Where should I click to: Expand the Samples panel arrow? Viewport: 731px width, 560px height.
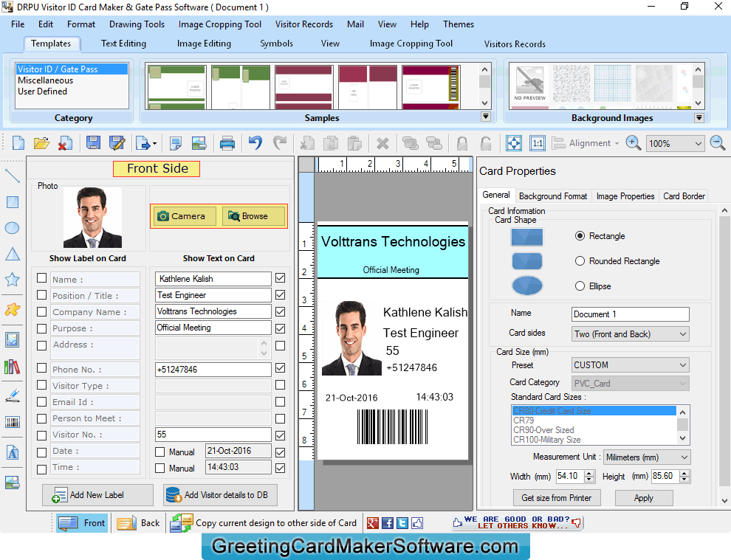[486, 117]
